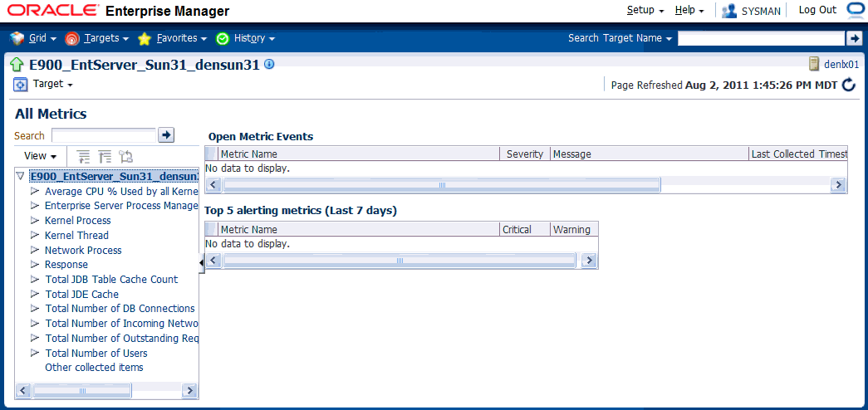Click the green up status arrow icon
Image resolution: width=868 pixels, height=410 pixels.
click(17, 66)
